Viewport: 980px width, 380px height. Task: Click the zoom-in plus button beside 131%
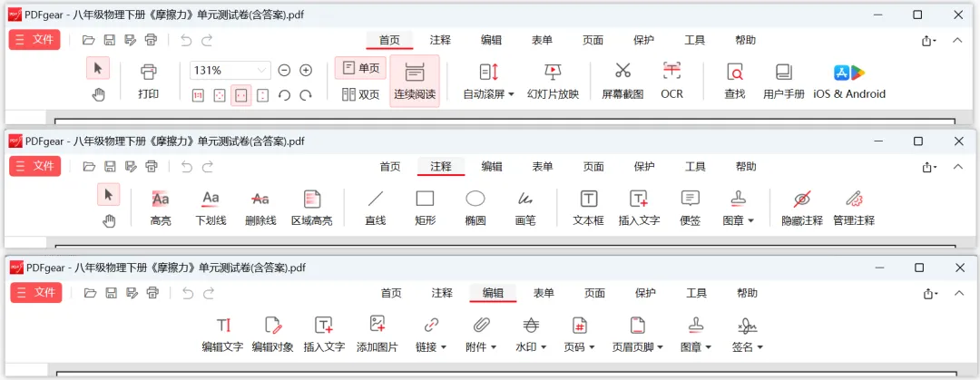pos(306,70)
